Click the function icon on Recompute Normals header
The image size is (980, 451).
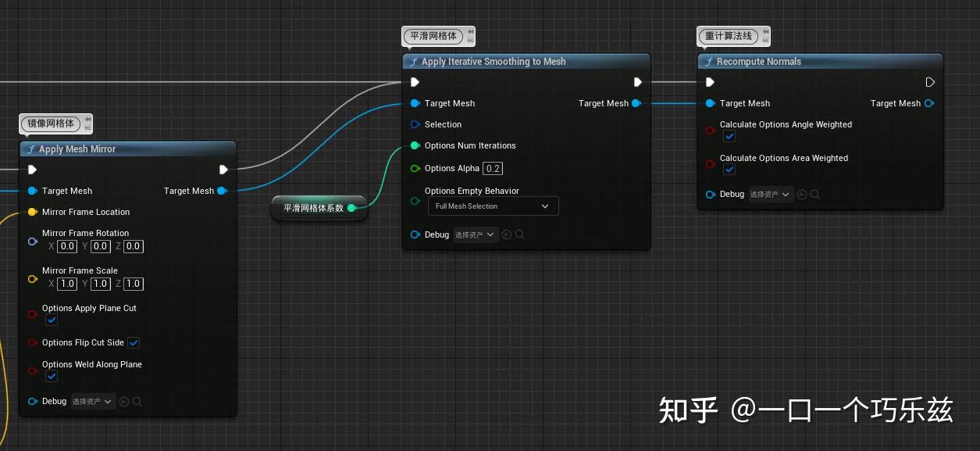709,61
